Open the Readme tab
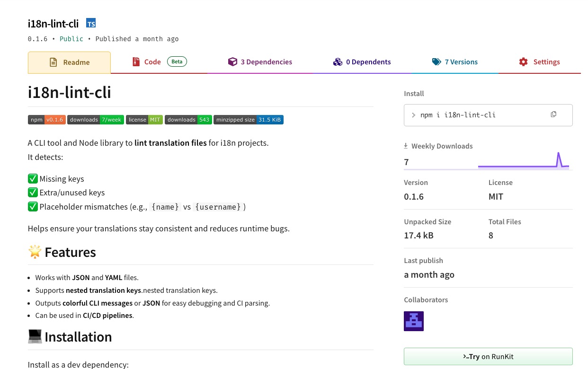The height and width of the screenshot is (369, 588). [70, 62]
